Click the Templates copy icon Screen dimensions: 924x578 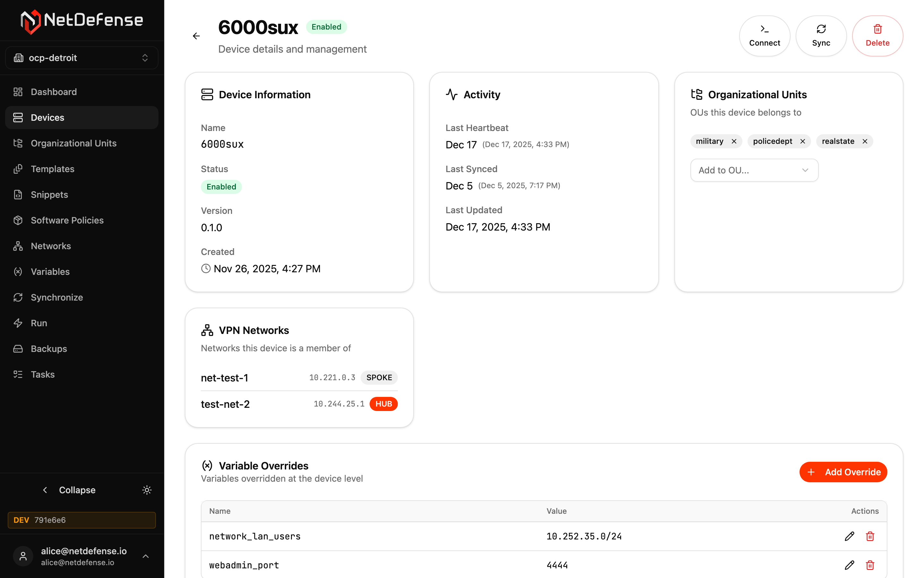click(18, 169)
